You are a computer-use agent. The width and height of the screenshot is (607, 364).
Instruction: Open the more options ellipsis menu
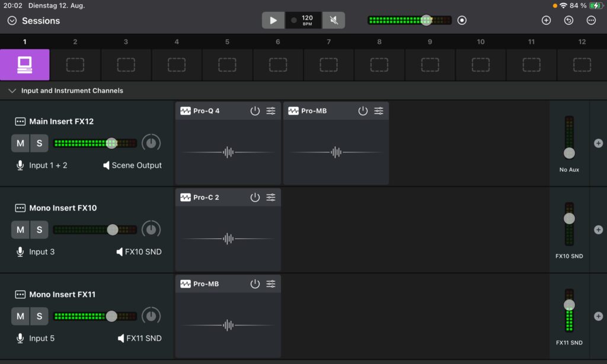[x=591, y=20]
